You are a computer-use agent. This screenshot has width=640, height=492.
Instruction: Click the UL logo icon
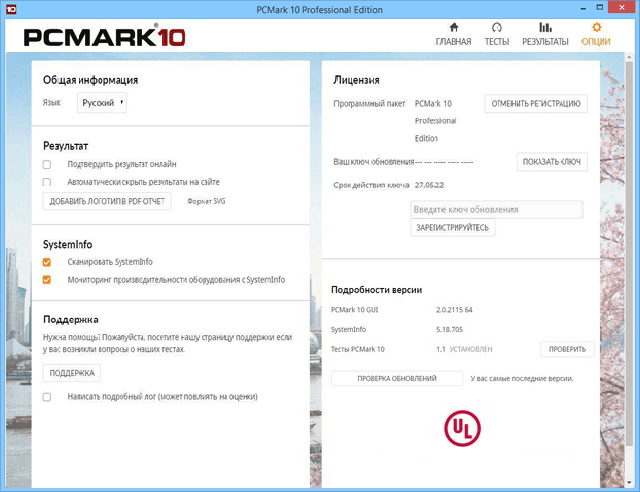461,428
